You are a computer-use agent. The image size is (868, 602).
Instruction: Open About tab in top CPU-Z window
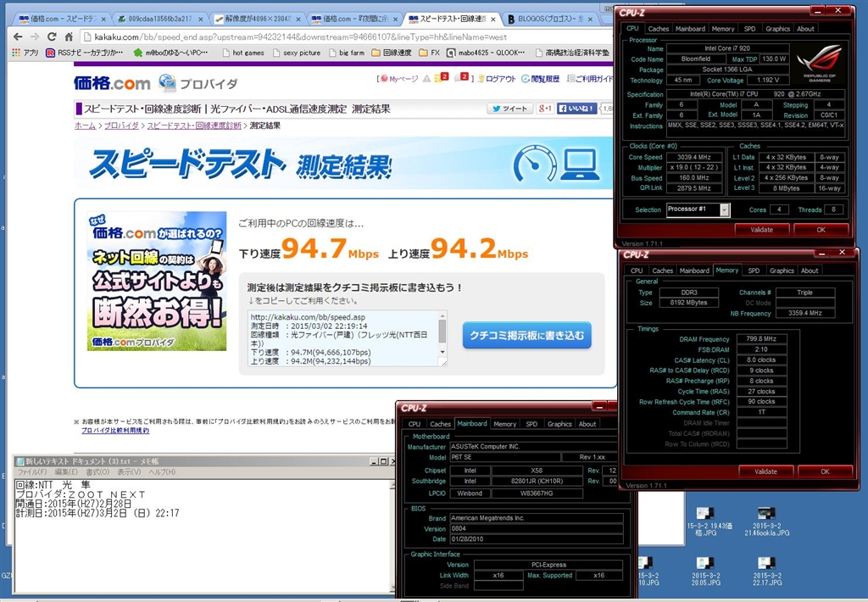point(805,29)
